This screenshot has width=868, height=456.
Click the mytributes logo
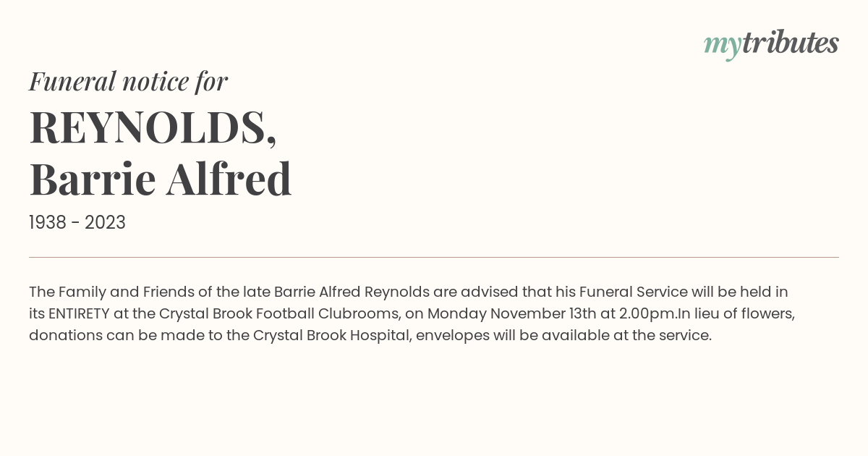(x=771, y=44)
